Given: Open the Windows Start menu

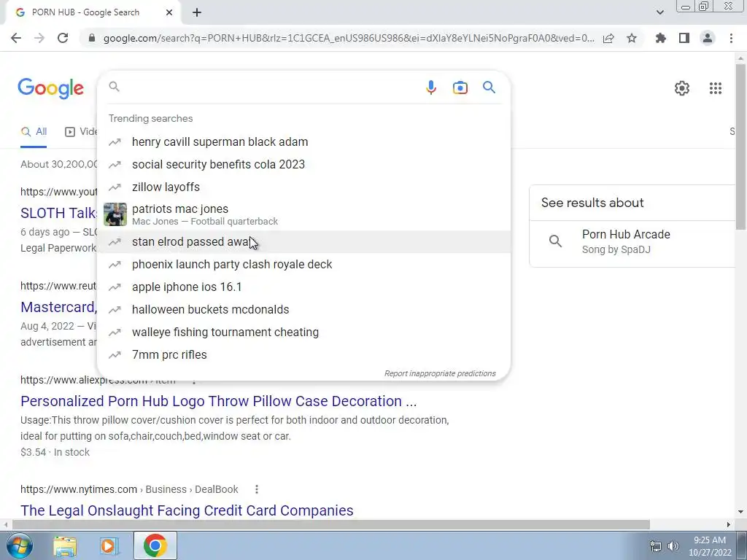Looking at the screenshot, I should coord(20,545).
